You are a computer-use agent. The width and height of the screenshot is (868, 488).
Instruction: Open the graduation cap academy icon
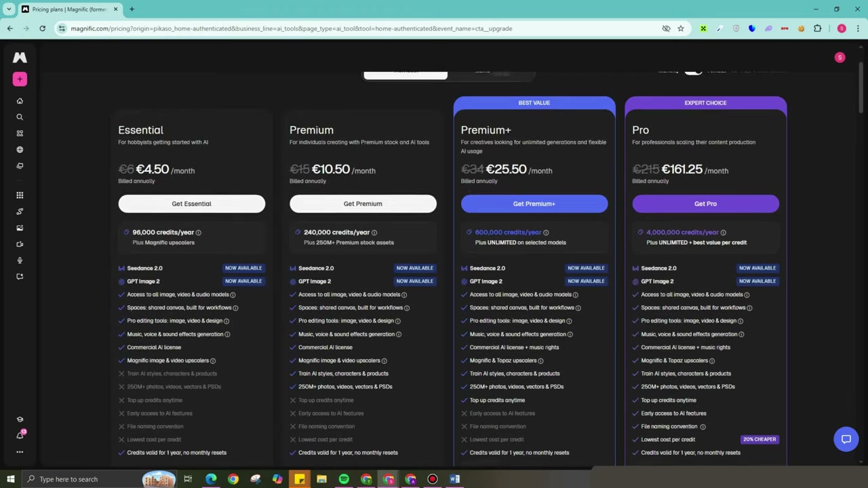[20, 420]
